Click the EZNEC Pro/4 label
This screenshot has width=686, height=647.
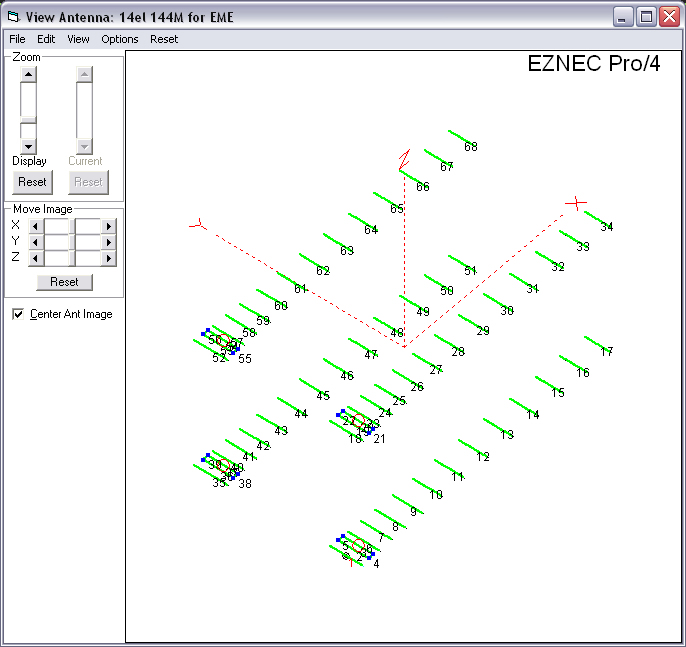(x=593, y=64)
